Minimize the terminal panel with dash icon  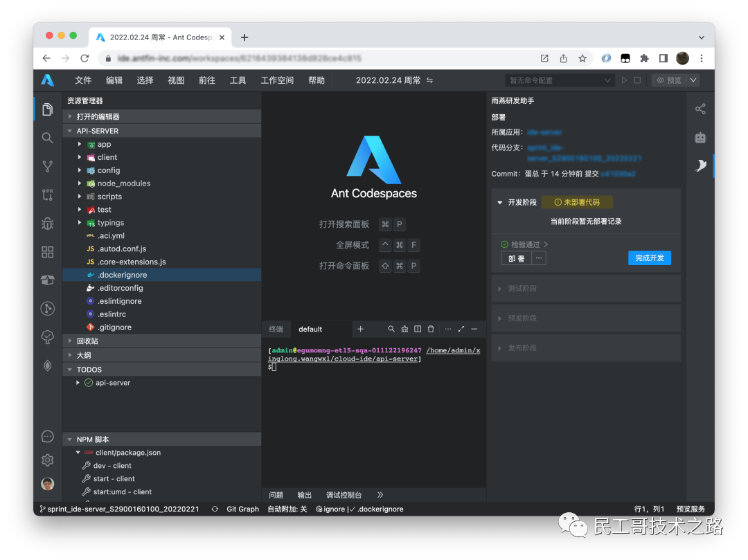[474, 329]
